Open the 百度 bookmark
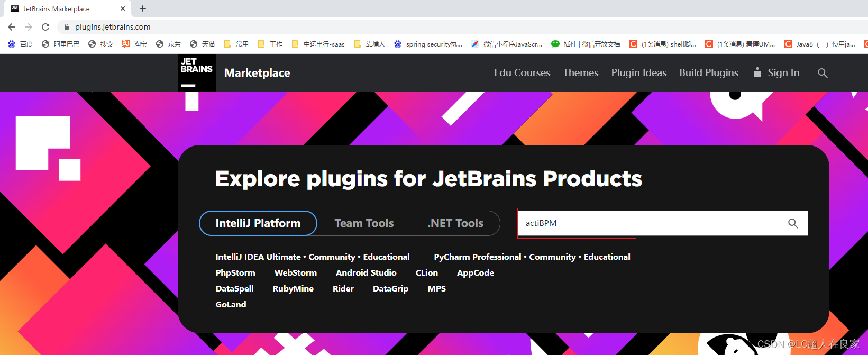Screen dimensions: 868x355 [x=21, y=44]
